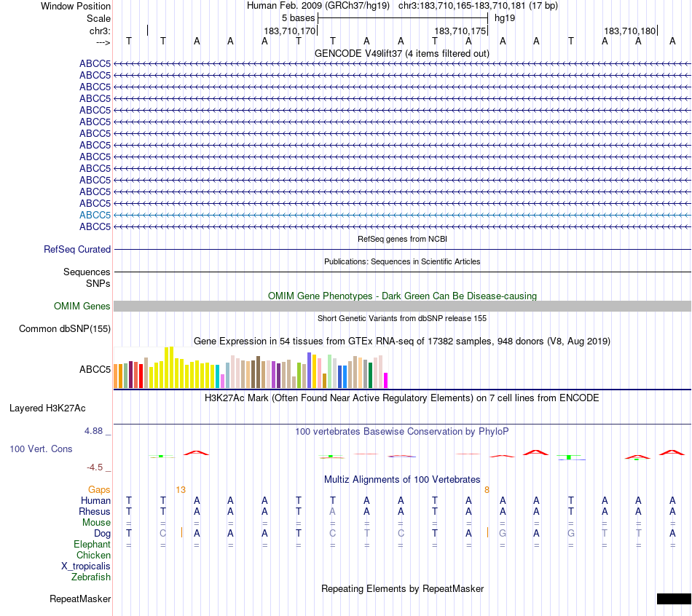The image size is (692, 616).
Task: Click the red bar in GTEx chart
Action: coord(141,376)
